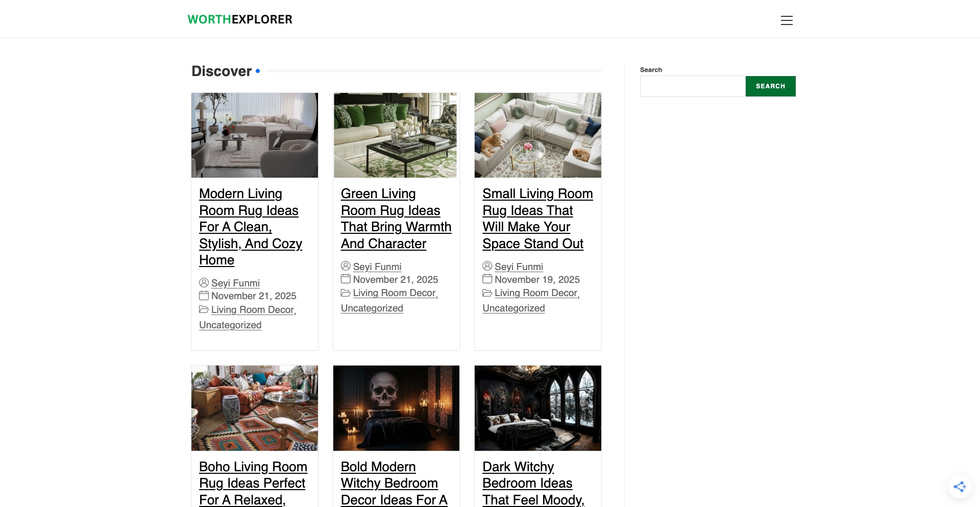Click the author icon on the Green Living Room post

click(346, 266)
